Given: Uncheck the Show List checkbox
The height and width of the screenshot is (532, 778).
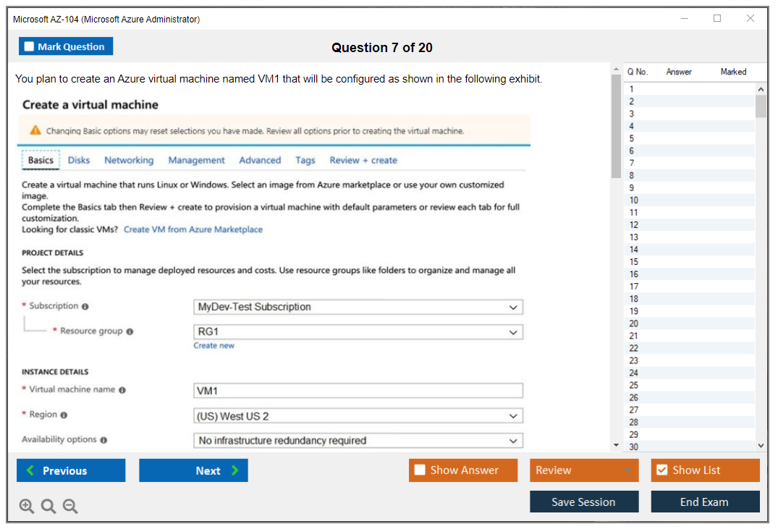Looking at the screenshot, I should [x=661, y=470].
